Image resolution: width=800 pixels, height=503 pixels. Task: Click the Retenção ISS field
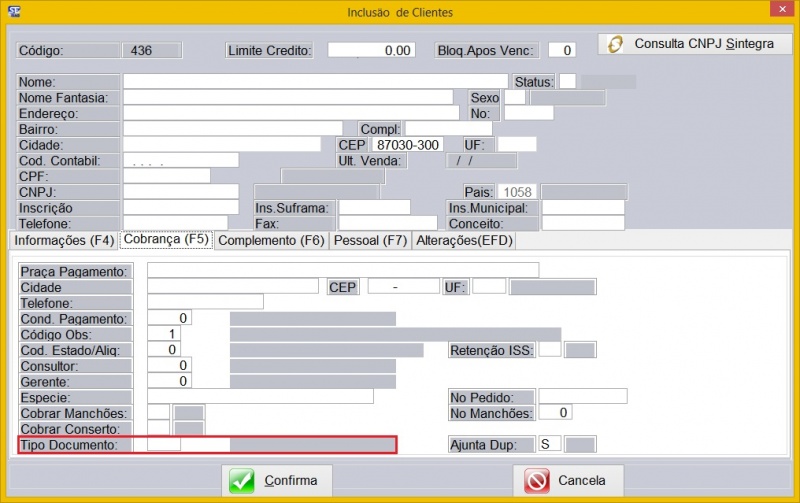[x=549, y=349]
